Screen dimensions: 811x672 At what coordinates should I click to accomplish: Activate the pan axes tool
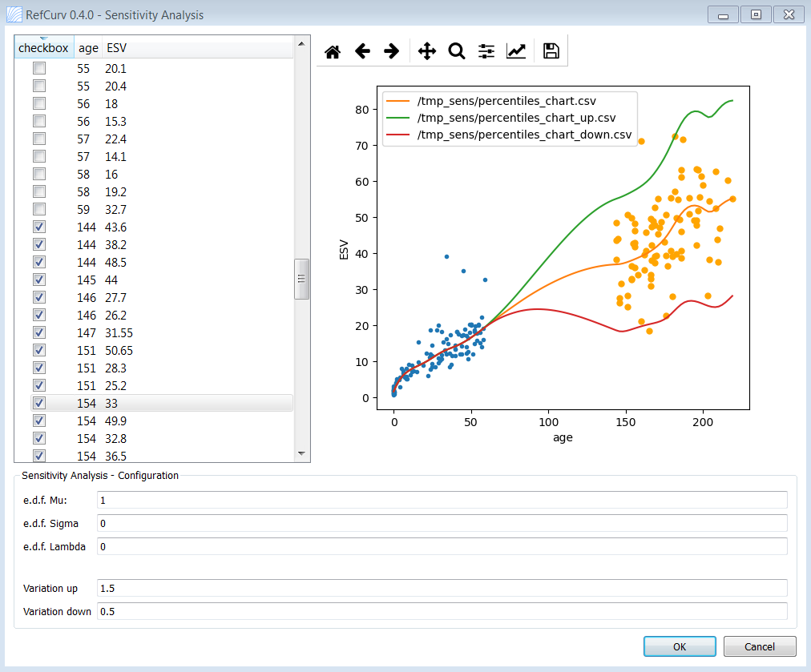coord(427,51)
